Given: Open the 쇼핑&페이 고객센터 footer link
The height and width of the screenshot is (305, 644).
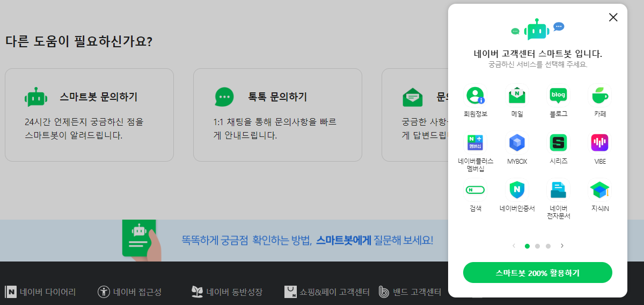Looking at the screenshot, I should [x=327, y=292].
